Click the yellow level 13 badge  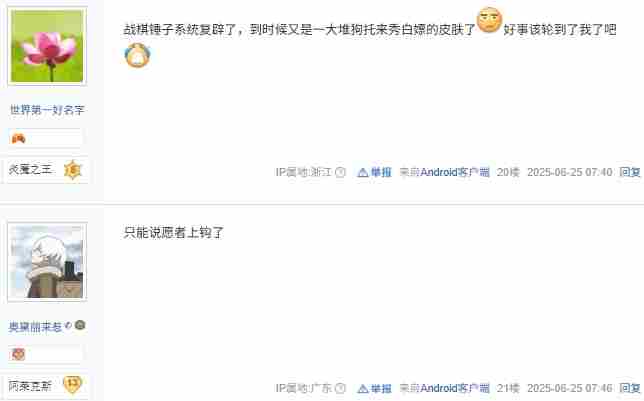(73, 385)
